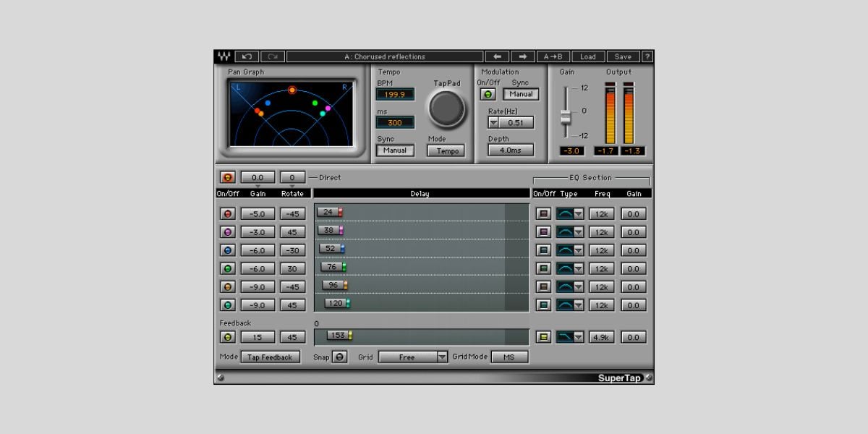868x434 pixels.
Task: Go to next preset with right arrow
Action: tap(522, 56)
